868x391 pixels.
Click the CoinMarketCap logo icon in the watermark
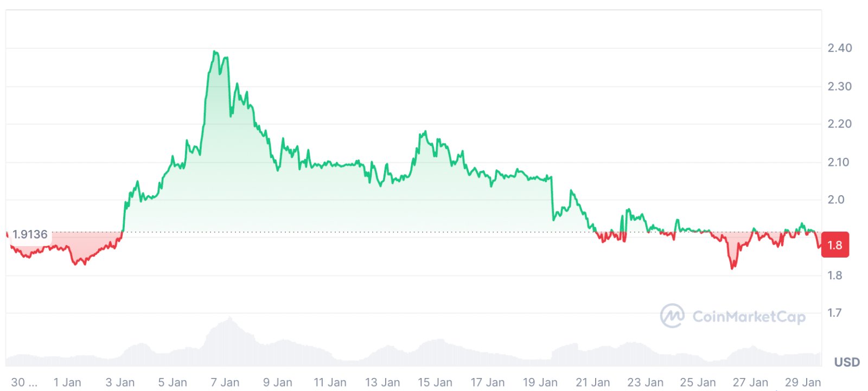click(x=672, y=316)
